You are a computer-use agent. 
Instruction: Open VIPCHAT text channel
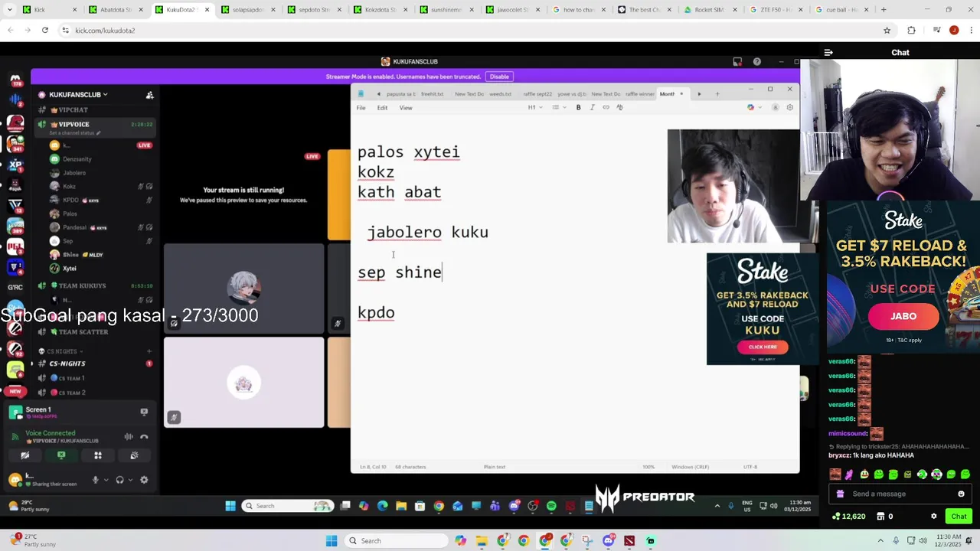coord(73,110)
